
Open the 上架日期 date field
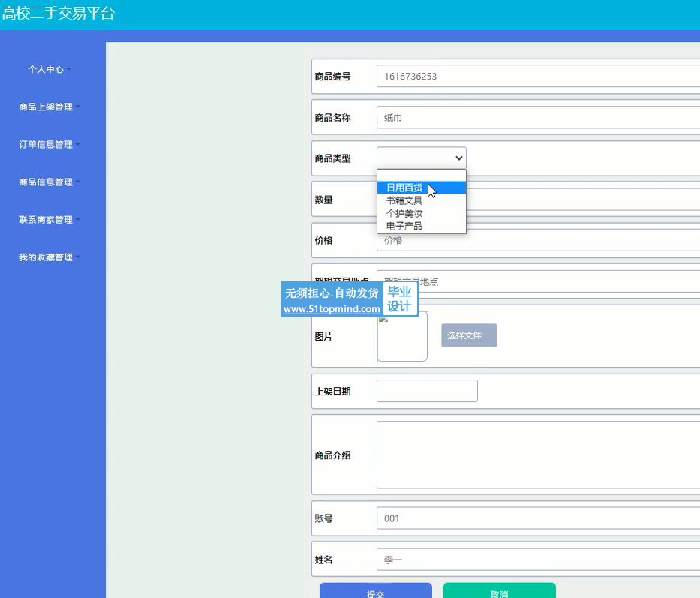(x=427, y=391)
